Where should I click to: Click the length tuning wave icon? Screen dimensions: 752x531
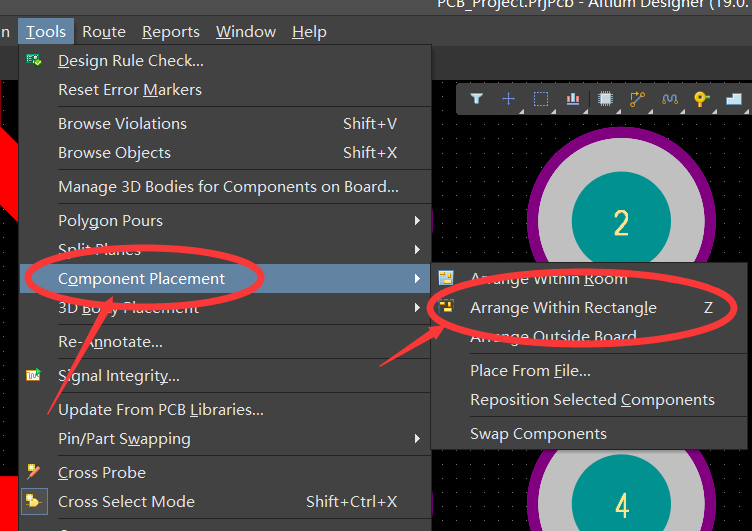pos(670,99)
